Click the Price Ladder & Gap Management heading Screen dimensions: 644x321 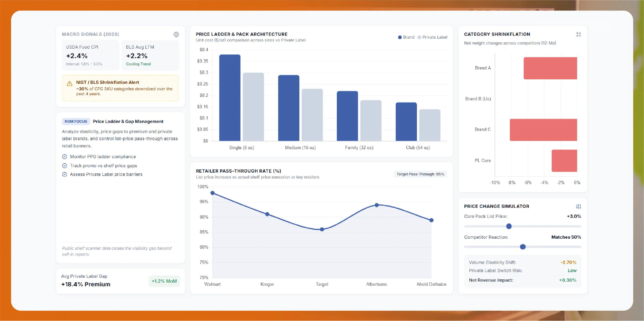pos(128,121)
